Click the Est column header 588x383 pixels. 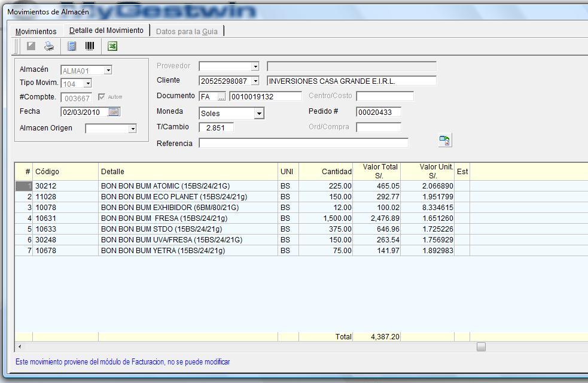pos(462,171)
